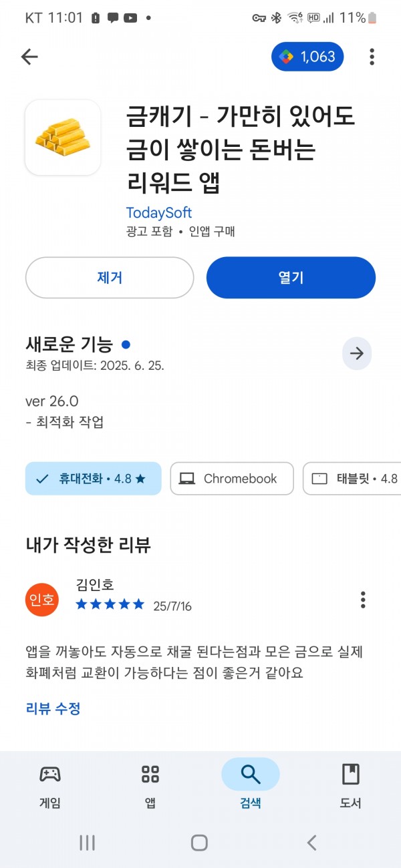Tap 리뷰 수정 to edit review
Screen dimensions: 401x868
[53, 708]
